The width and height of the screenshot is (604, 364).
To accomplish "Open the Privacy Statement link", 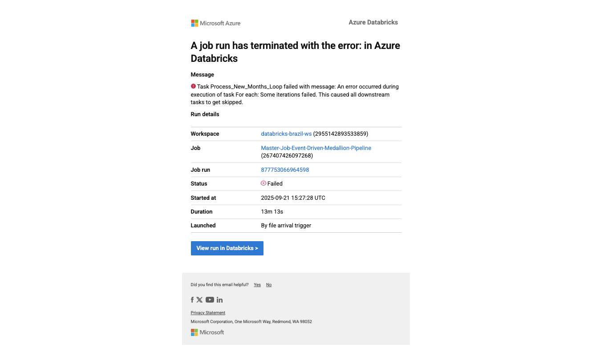I will 208,313.
